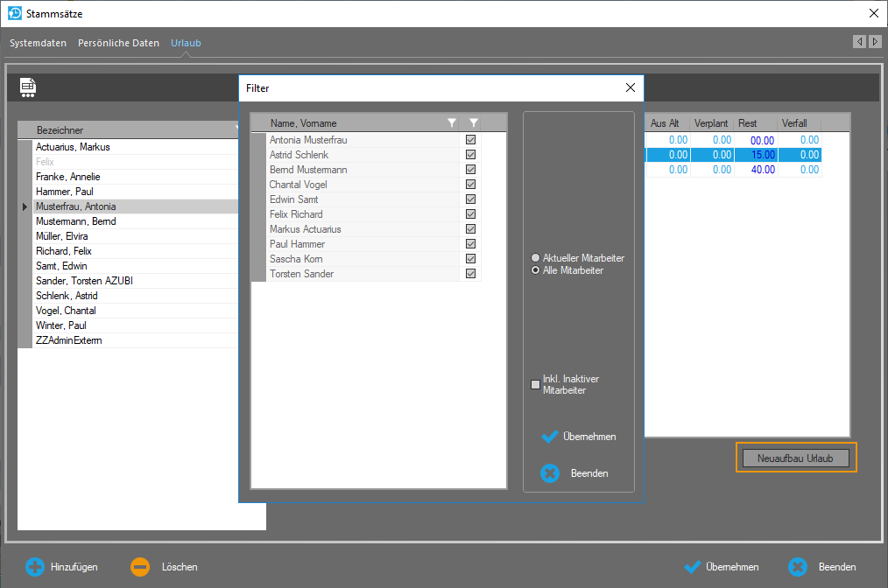The width and height of the screenshot is (888, 588).
Task: Toggle the checkbox next to Felix Richard
Action: click(x=471, y=214)
